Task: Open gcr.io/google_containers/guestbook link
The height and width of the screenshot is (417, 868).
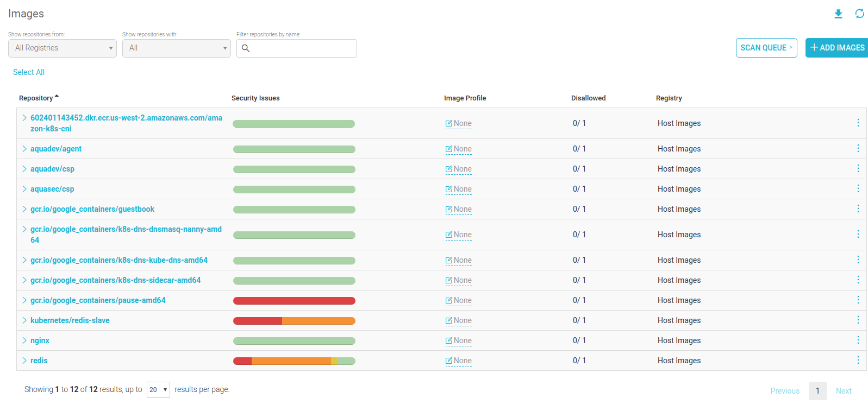Action: tap(92, 209)
